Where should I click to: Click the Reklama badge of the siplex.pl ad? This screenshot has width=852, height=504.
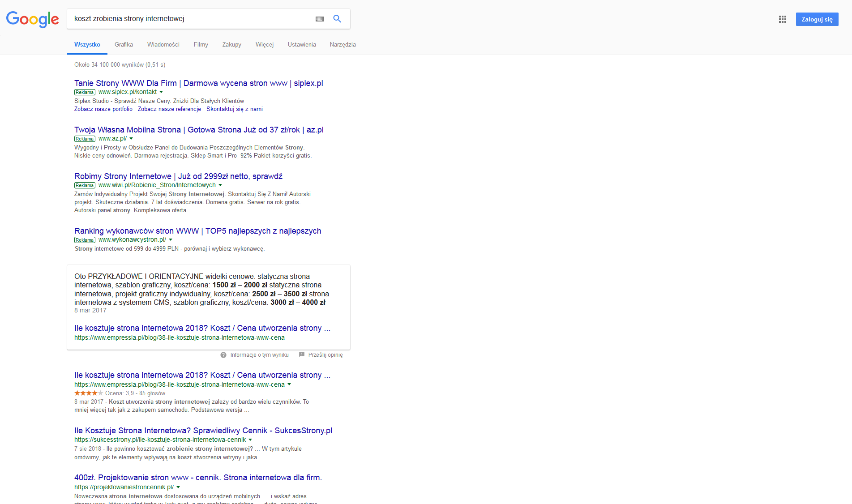coord(85,92)
